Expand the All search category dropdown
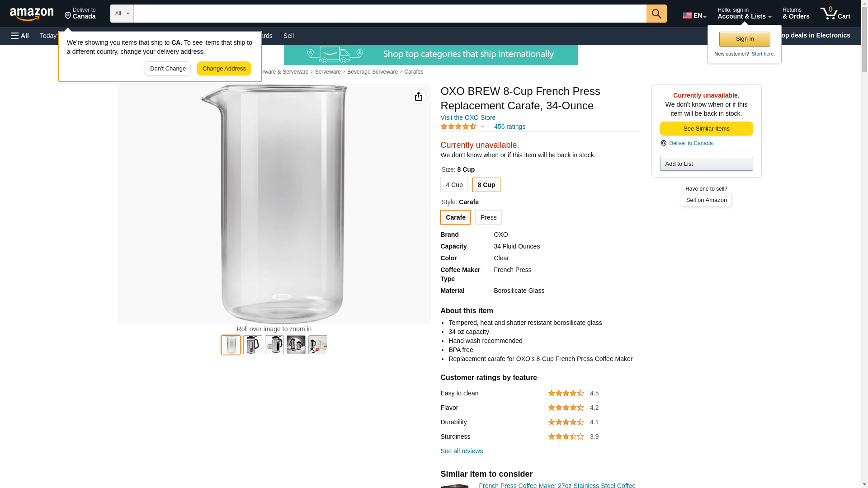This screenshot has width=868, height=488. pos(122,14)
